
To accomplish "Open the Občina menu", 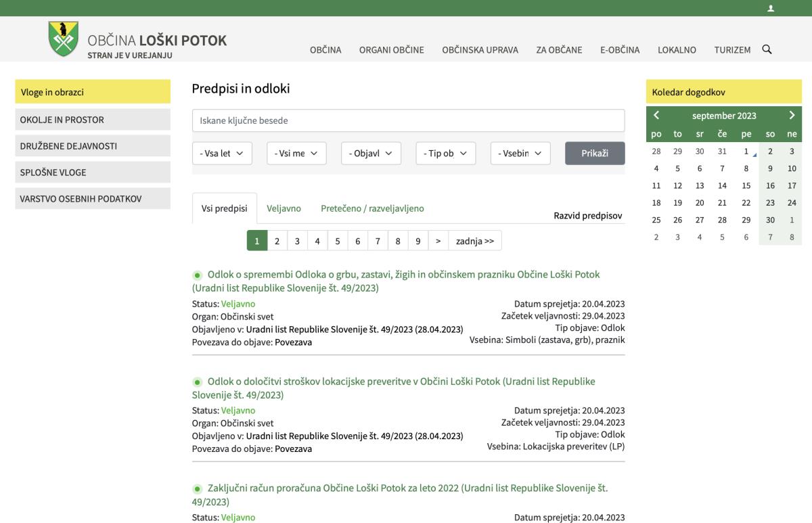I will click(x=325, y=49).
